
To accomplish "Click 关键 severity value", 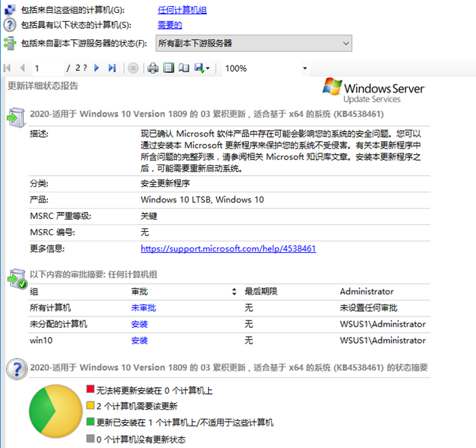I will click(149, 216).
